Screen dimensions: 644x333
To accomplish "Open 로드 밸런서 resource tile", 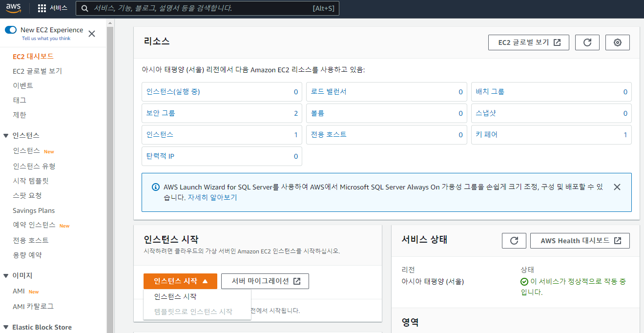I will 387,92.
